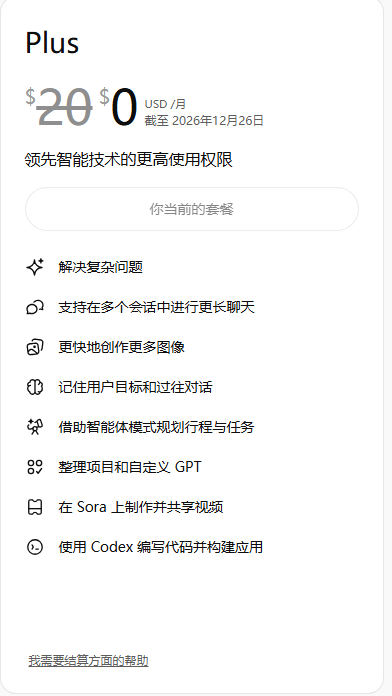This screenshot has height=696, width=392.
Task: Click the 领先智能技术的更高使用权限 description
Action: coord(129,160)
